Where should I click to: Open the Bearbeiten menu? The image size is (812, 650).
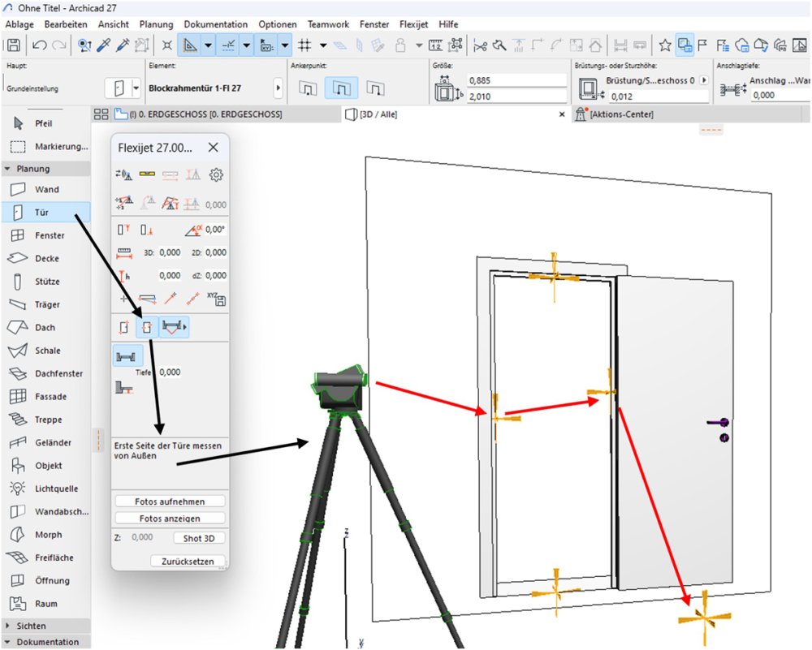pos(66,24)
